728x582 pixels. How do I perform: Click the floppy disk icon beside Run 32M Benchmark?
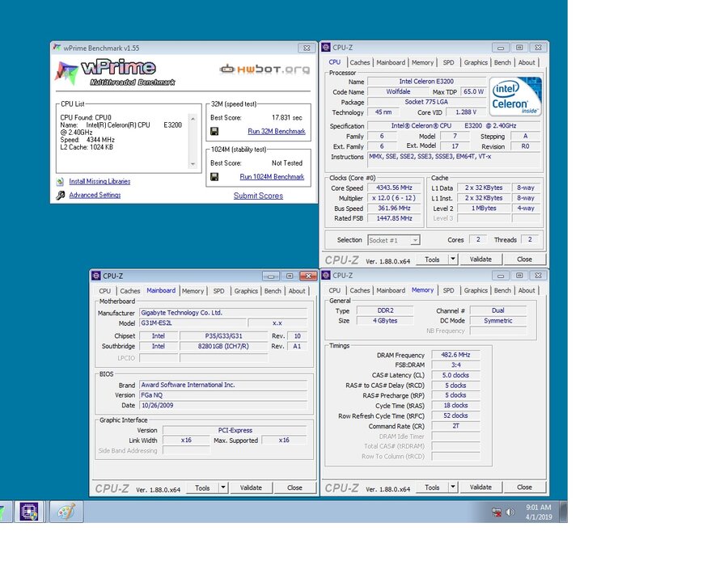tap(214, 131)
